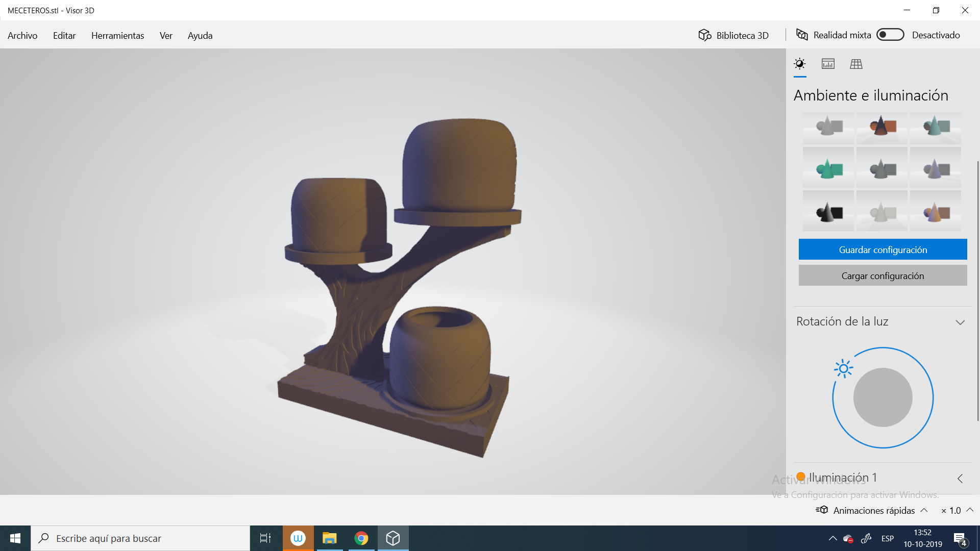Click the sun icon on the light dial
The image size is (980, 551).
[843, 368]
